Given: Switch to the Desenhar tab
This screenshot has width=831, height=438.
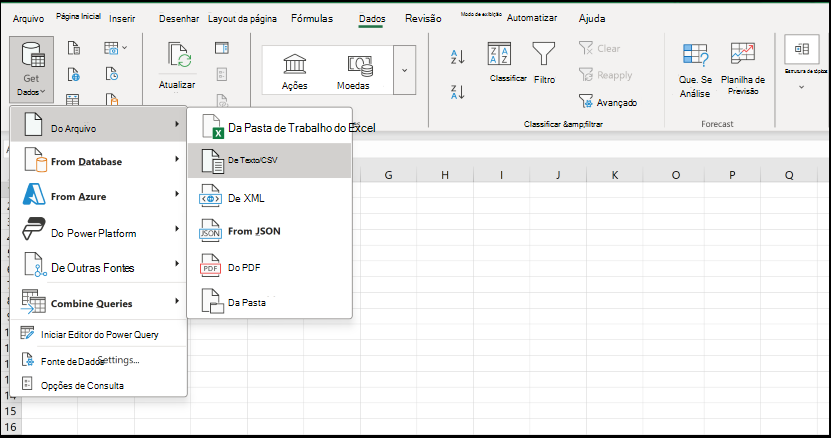Looking at the screenshot, I should tap(179, 19).
